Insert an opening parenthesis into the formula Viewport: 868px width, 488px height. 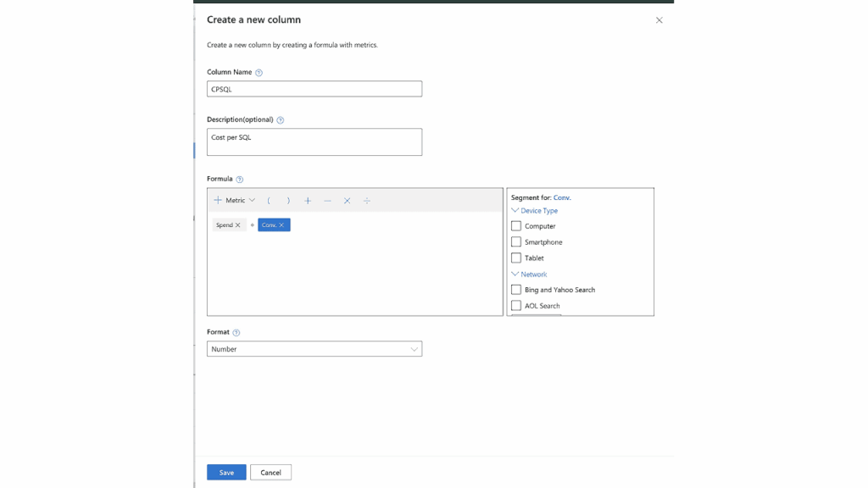tap(269, 201)
